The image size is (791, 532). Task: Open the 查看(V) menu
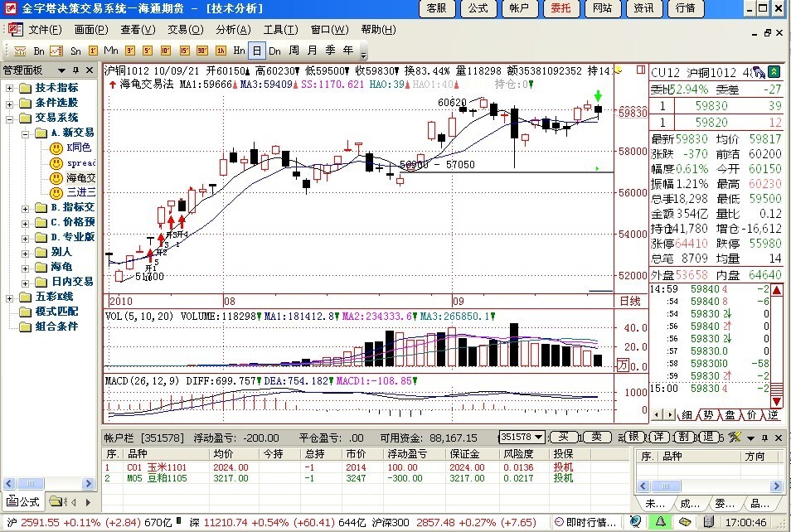138,30
